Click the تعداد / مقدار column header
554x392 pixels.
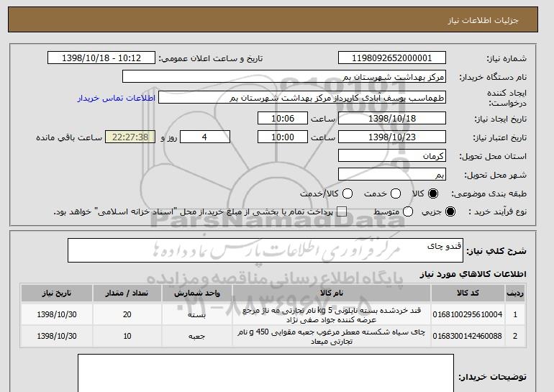127,293
